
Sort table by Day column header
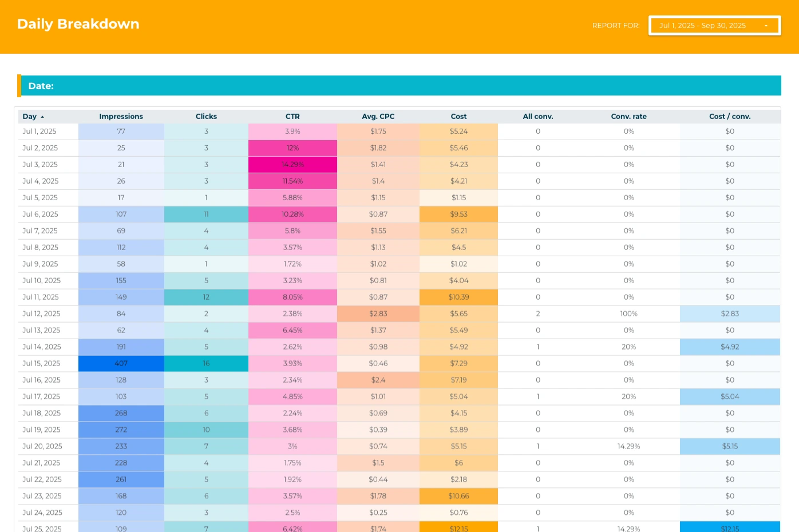29,117
